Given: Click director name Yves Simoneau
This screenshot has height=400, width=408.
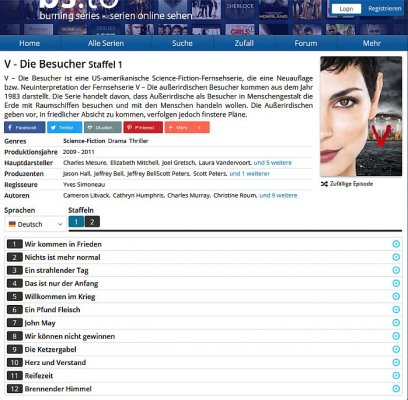Looking at the screenshot, I should coord(84,184).
